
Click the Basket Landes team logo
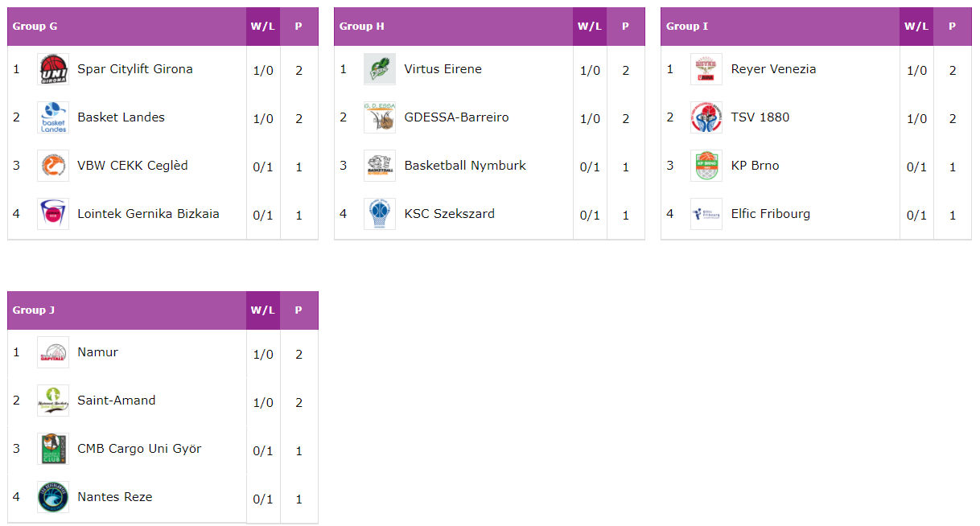(x=53, y=117)
